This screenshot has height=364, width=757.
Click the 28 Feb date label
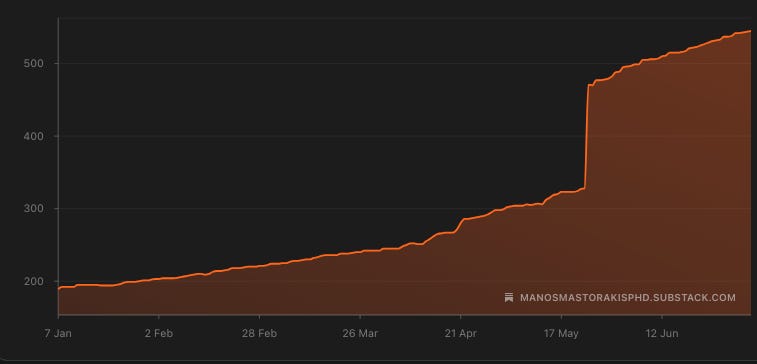259,334
